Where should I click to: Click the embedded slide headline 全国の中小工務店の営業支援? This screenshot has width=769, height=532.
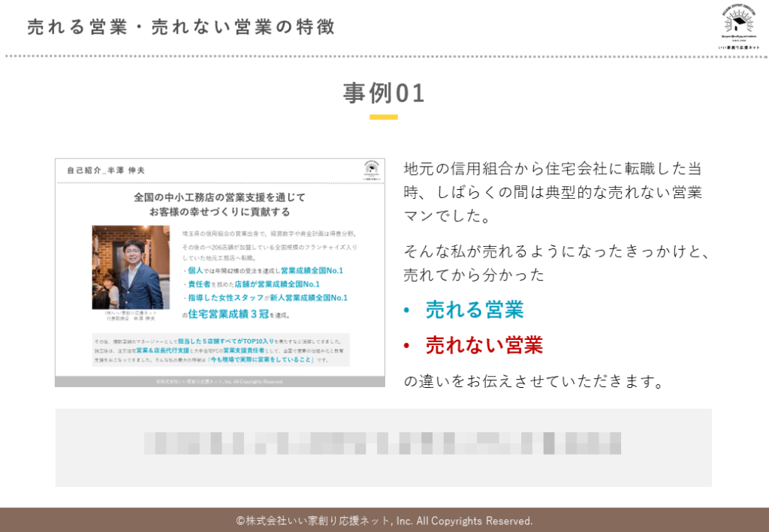tap(220, 204)
